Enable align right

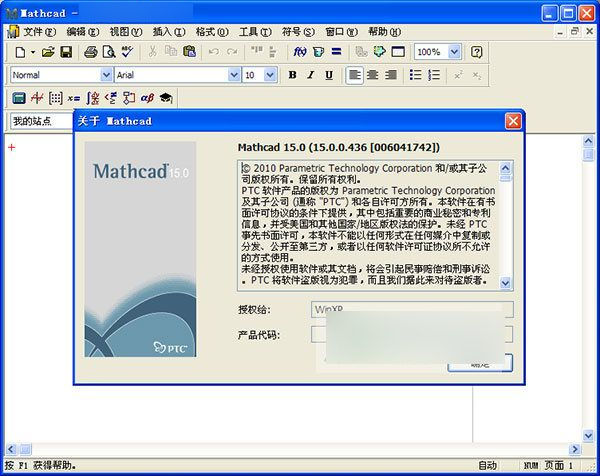tap(391, 75)
